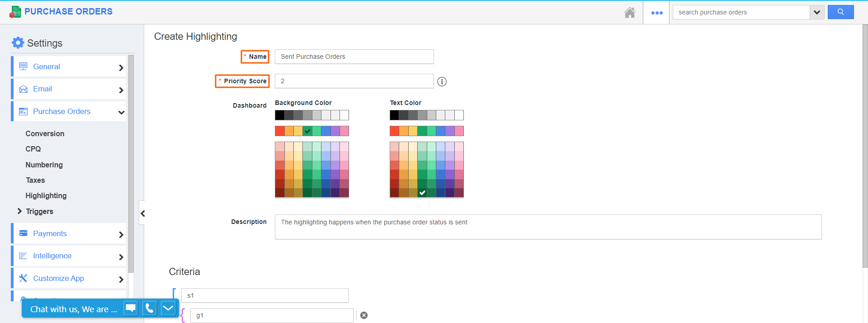This screenshot has height=323, width=868.
Task: Open the search purchase orders dropdown arrow
Action: click(816, 12)
